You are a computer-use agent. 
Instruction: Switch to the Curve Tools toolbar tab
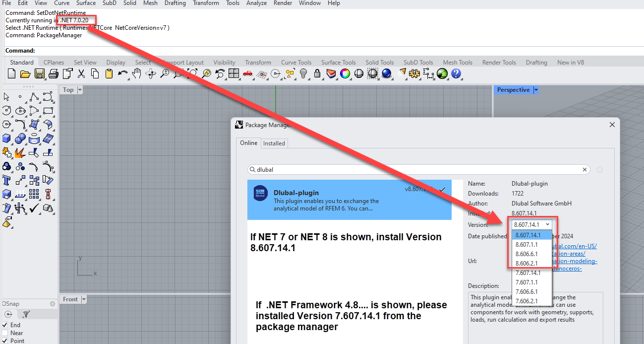tap(296, 63)
